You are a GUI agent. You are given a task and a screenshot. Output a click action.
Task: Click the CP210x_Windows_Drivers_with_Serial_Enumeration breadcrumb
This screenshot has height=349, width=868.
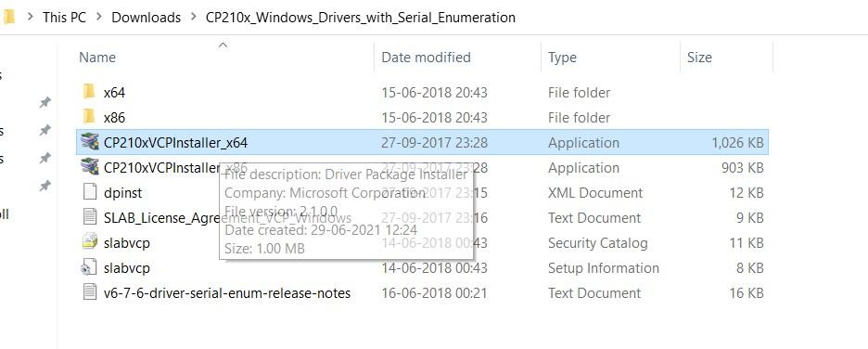pos(361,18)
